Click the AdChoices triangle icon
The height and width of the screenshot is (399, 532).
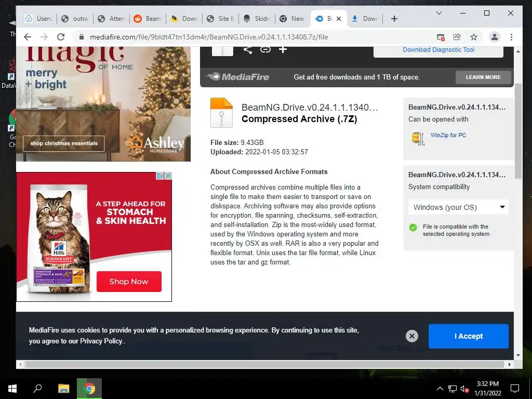160,176
